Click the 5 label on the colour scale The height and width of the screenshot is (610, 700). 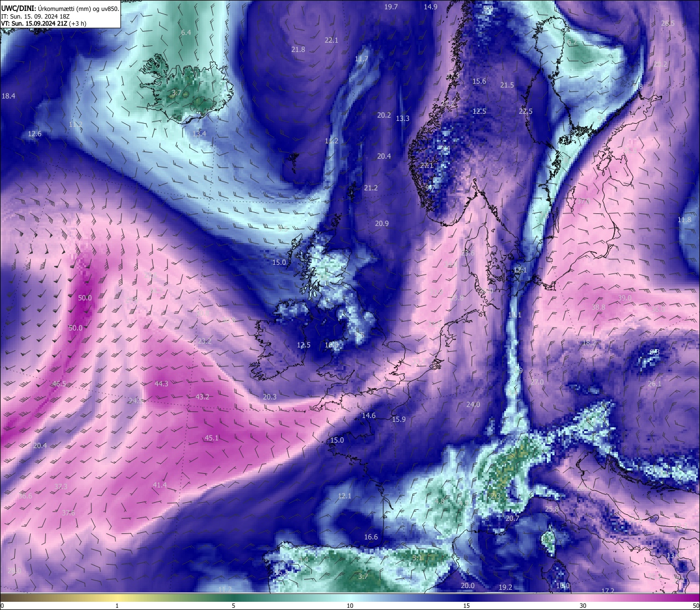tap(234, 606)
